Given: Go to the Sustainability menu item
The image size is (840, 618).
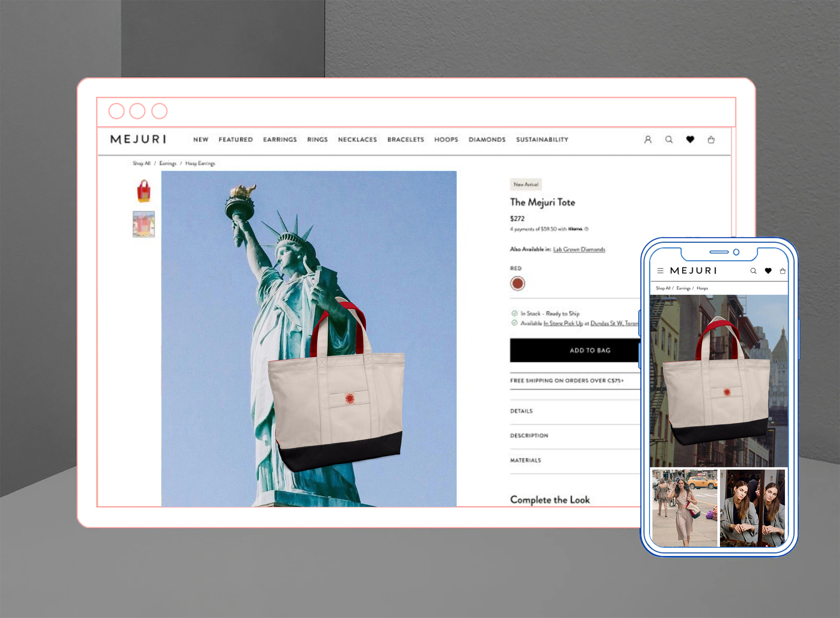Looking at the screenshot, I should pos(542,140).
